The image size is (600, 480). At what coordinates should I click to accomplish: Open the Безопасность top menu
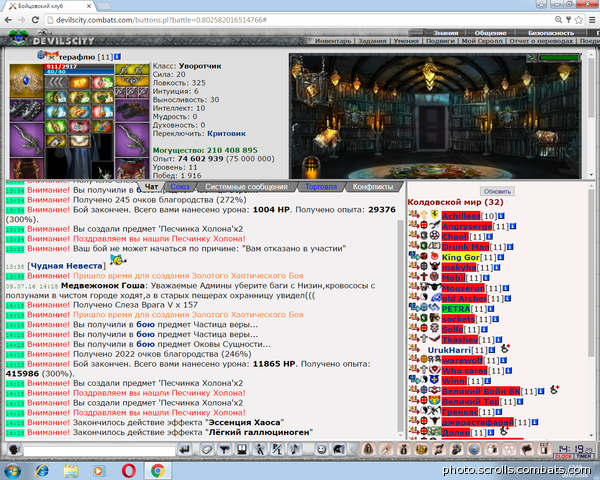[x=551, y=33]
